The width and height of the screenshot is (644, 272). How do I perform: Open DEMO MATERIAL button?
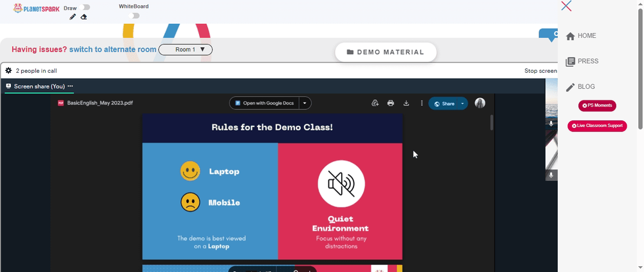(386, 52)
